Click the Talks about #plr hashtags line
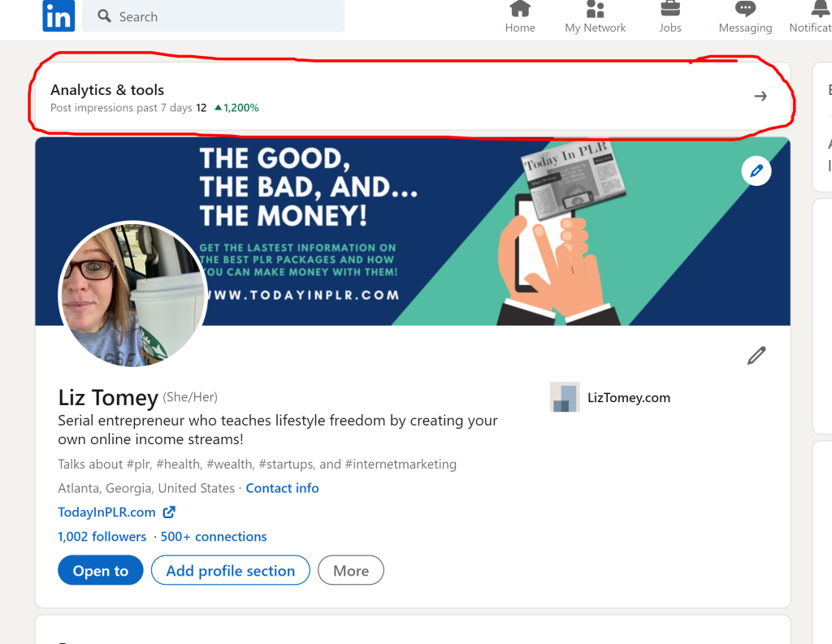 257,465
